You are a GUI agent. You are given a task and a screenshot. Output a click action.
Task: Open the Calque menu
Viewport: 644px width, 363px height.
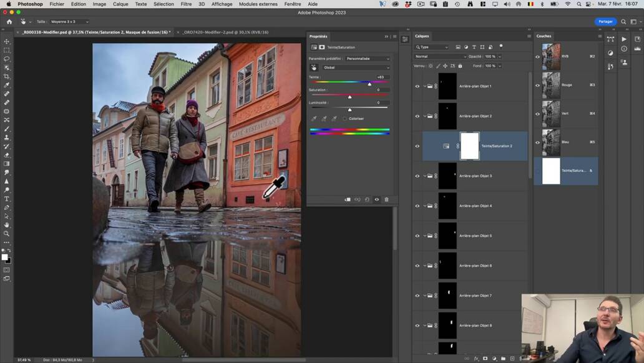click(x=120, y=4)
